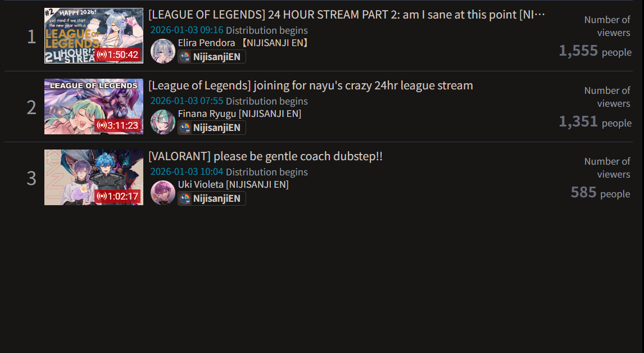Click live badge showing 1:50:42
This screenshot has height=353, width=644.
pyautogui.click(x=117, y=55)
